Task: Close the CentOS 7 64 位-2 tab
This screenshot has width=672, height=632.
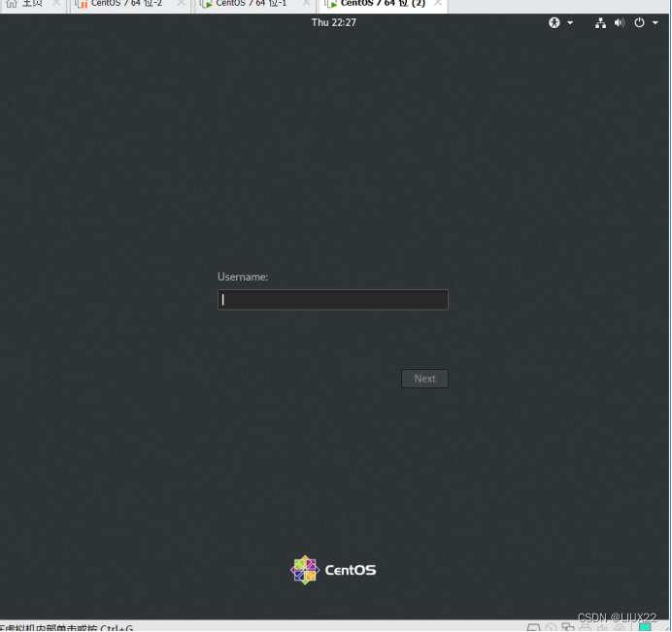Action: [x=181, y=4]
